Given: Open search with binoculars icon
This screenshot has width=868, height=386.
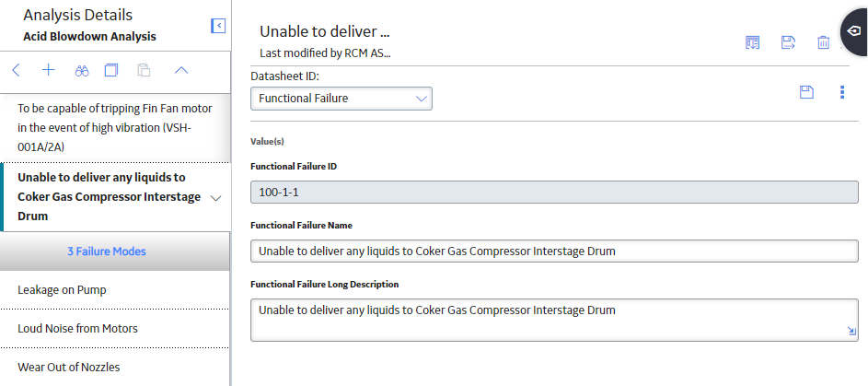Looking at the screenshot, I should (82, 71).
